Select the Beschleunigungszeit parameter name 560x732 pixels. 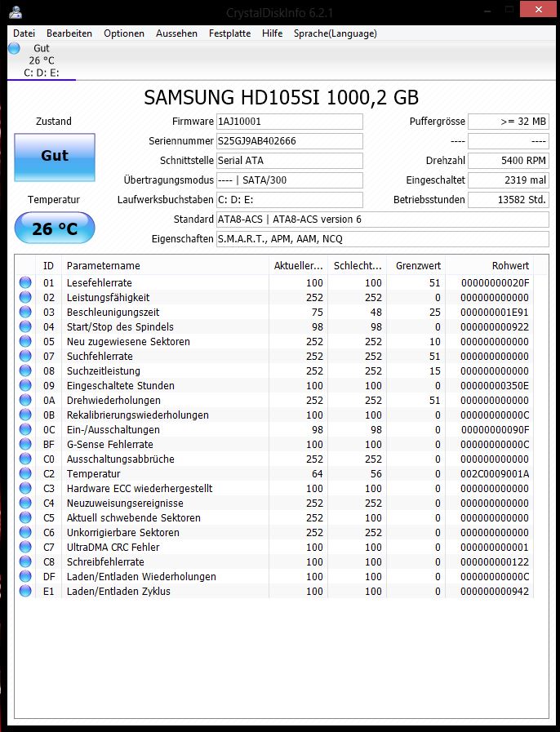click(x=113, y=313)
